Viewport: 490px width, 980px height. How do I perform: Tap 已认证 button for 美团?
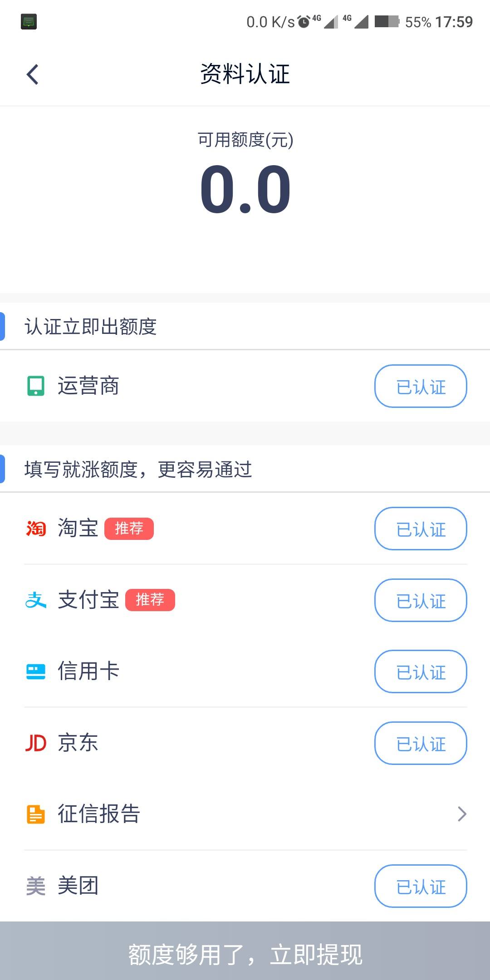[x=421, y=886]
